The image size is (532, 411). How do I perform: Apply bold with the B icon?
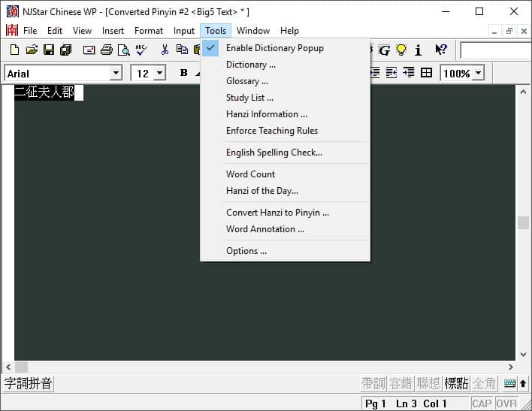(184, 73)
